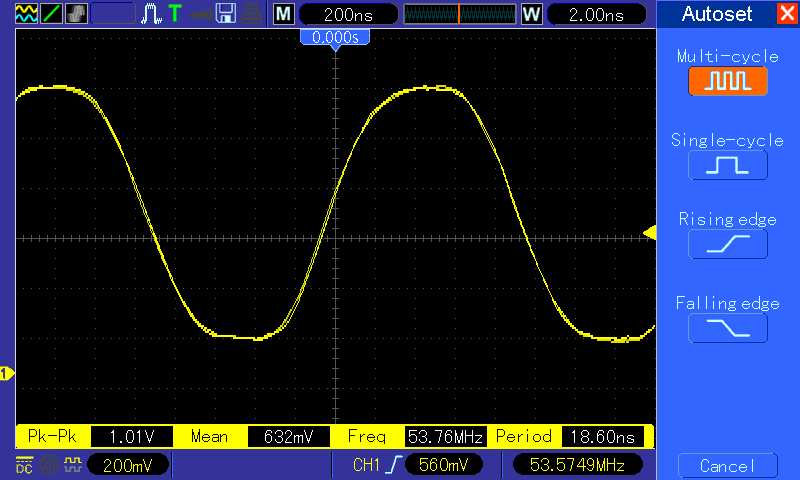Click the CH1 trigger source label
The height and width of the screenshot is (480, 800).
point(366,464)
